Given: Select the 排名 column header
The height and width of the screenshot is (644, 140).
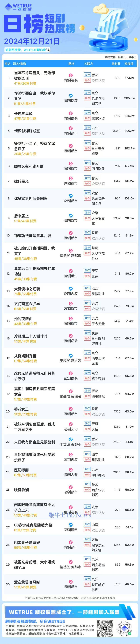Looking at the screenshot, I should (x=8, y=64).
